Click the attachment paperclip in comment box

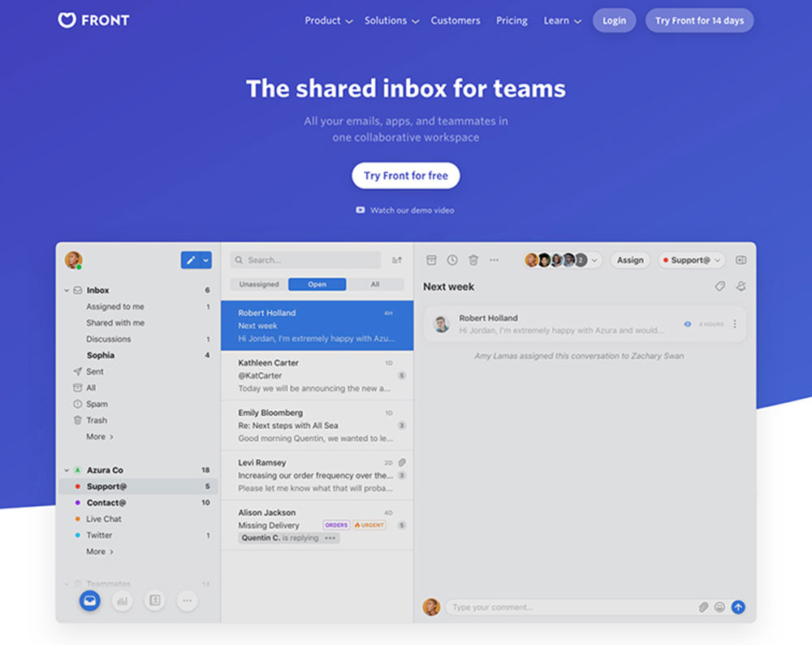click(703, 607)
